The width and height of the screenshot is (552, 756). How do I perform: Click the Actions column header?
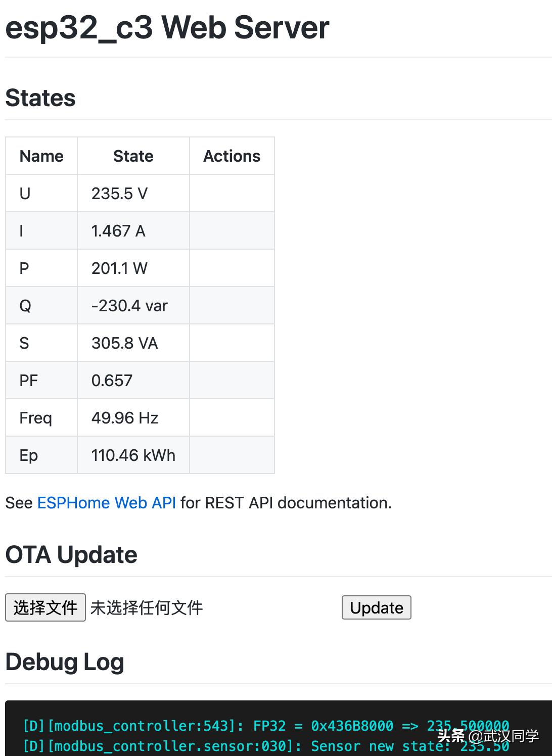click(232, 156)
